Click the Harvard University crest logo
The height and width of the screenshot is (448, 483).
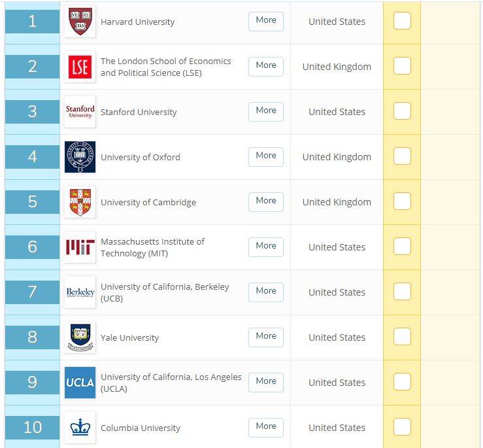80,22
